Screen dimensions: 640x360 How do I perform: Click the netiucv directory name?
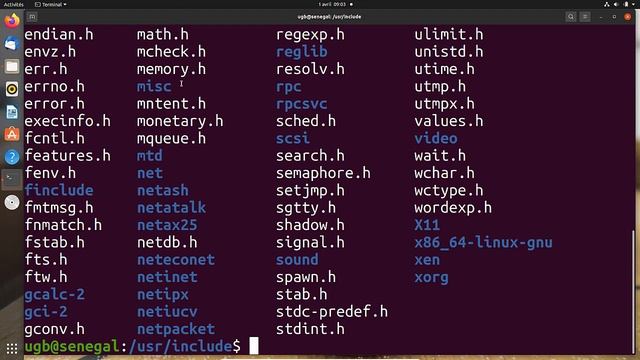[x=167, y=312]
